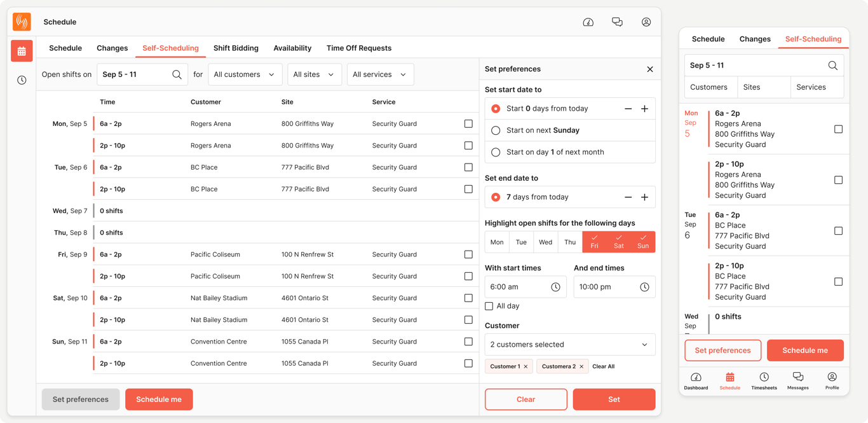Click the Clear button in preferences
Image resolution: width=868 pixels, height=423 pixels.
click(x=526, y=399)
